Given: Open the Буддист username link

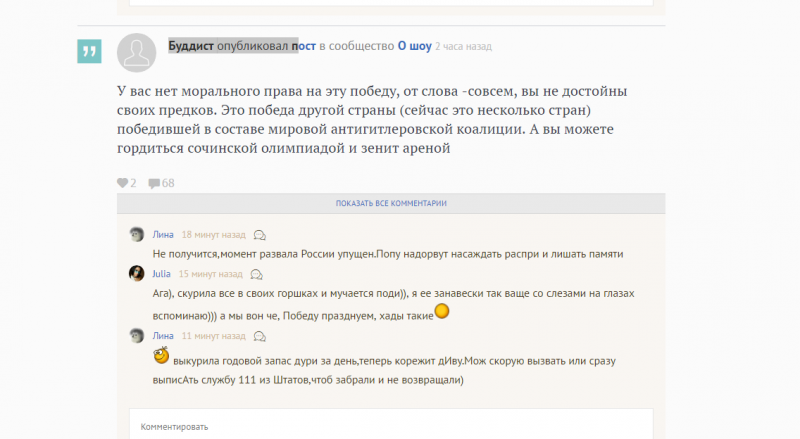Looking at the screenshot, I should click(191, 46).
